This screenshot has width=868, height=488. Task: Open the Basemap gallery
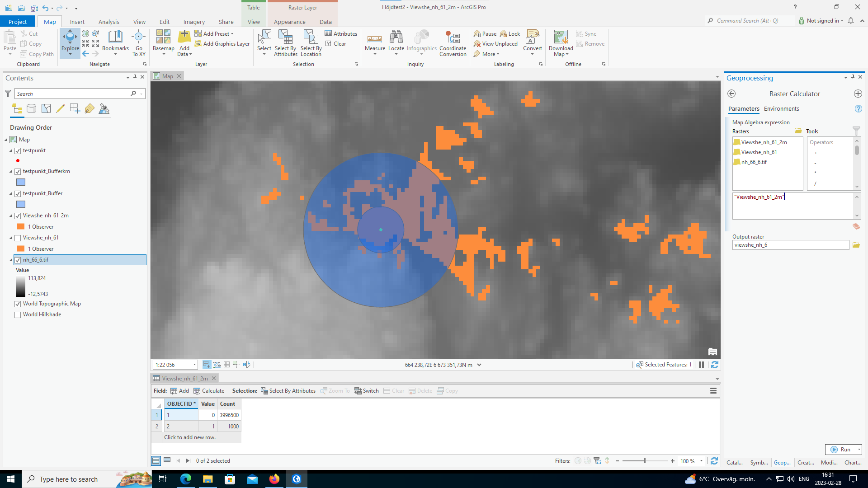pos(163,43)
